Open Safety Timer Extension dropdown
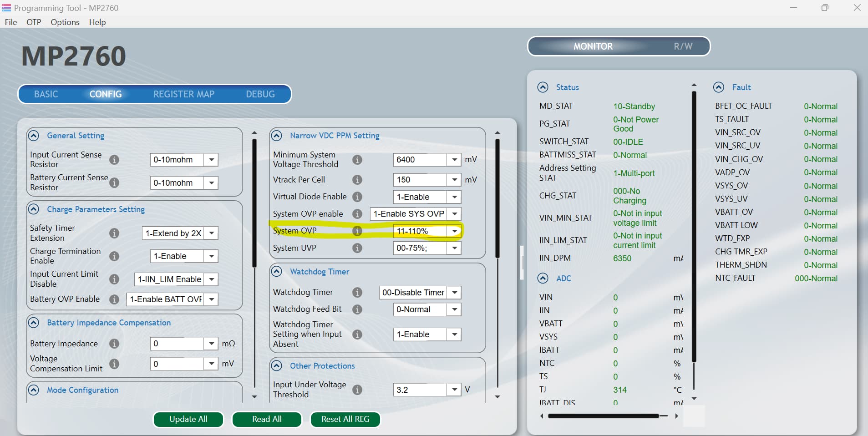 point(211,233)
